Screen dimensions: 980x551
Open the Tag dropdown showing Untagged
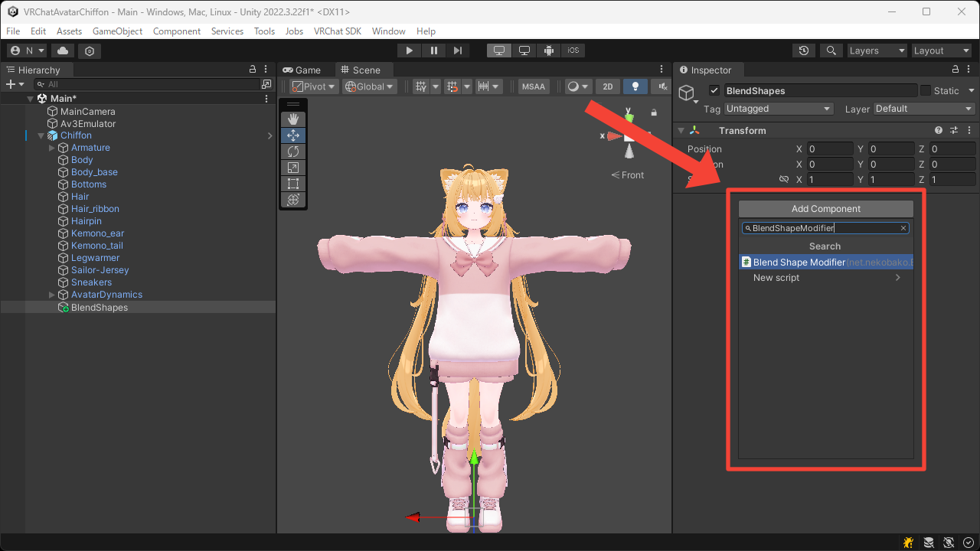(x=778, y=109)
